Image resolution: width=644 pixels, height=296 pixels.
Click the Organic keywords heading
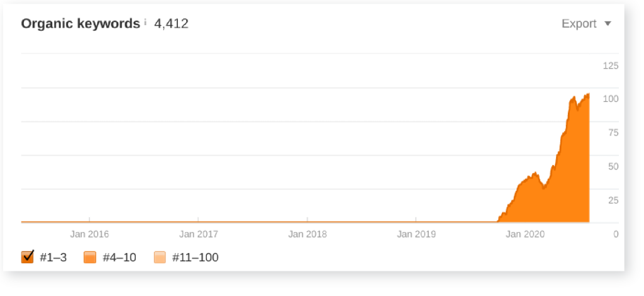coord(80,24)
